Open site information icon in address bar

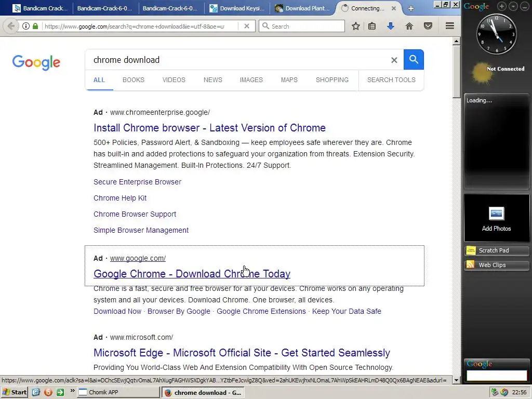[x=26, y=26]
